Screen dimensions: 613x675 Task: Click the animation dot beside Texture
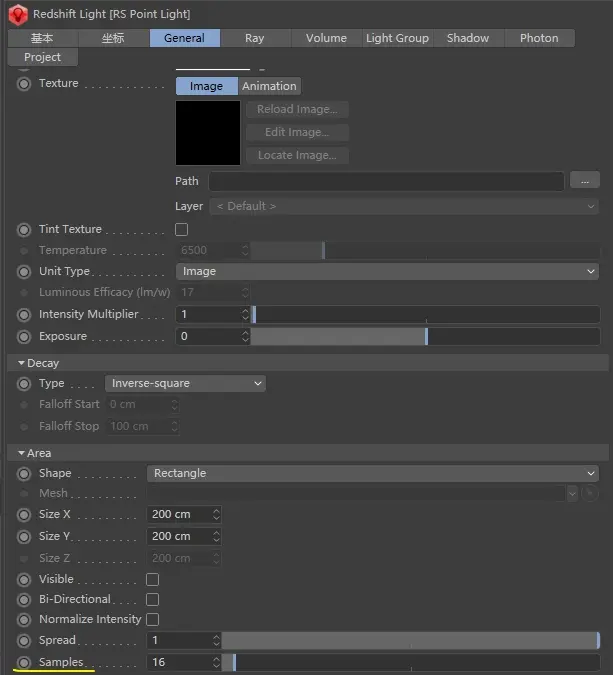24,84
